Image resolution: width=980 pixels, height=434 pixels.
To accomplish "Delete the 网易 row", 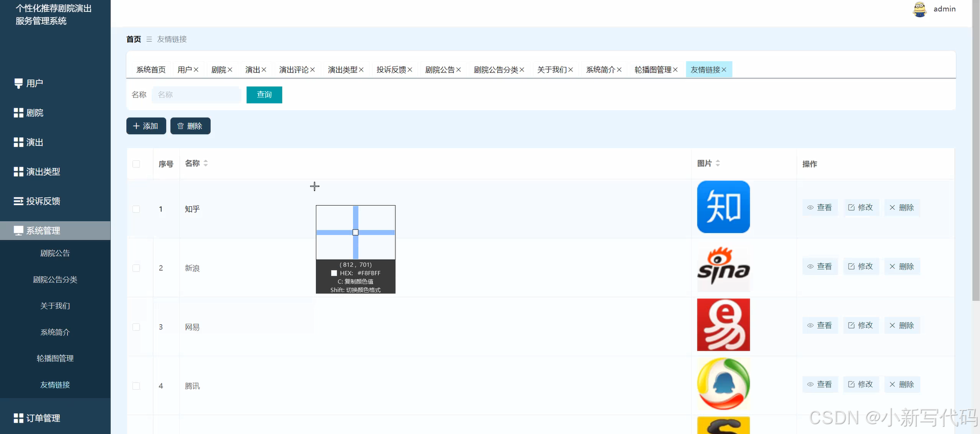I will click(x=902, y=325).
